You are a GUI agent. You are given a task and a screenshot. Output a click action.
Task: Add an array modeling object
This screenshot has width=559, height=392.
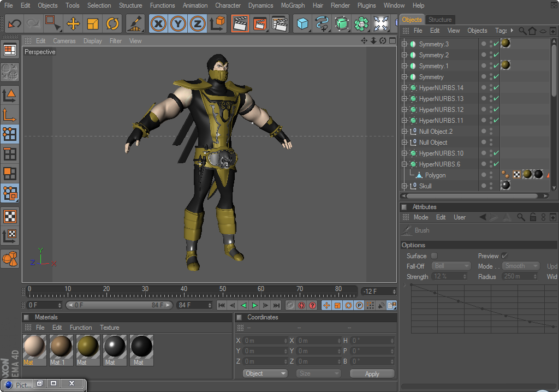[x=361, y=24]
